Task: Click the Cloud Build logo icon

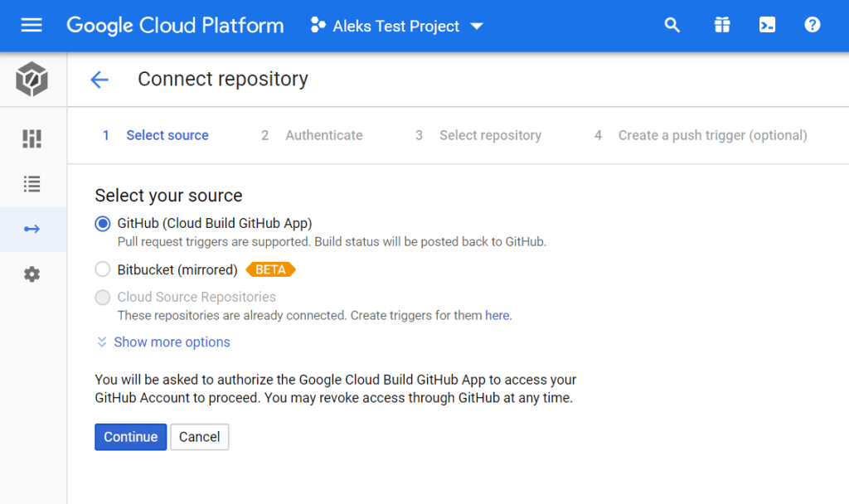Action: pyautogui.click(x=32, y=80)
